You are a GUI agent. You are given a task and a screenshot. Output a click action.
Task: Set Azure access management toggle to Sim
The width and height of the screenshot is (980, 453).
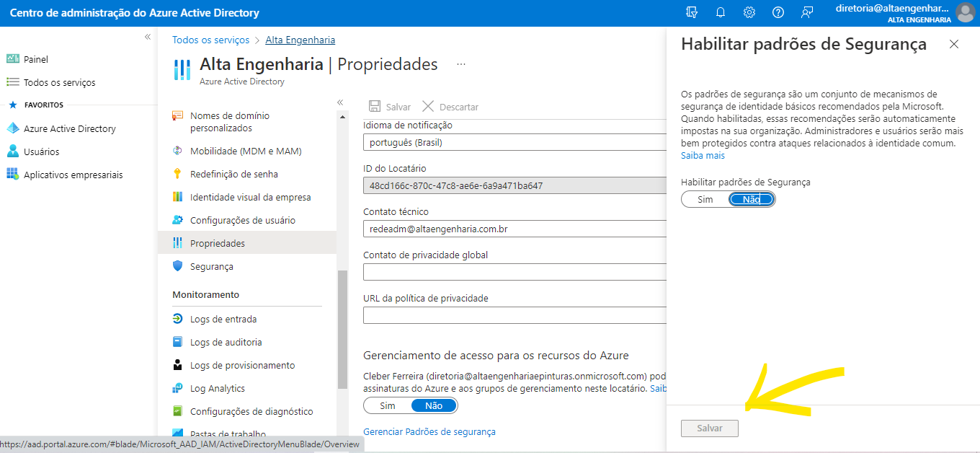click(x=388, y=405)
